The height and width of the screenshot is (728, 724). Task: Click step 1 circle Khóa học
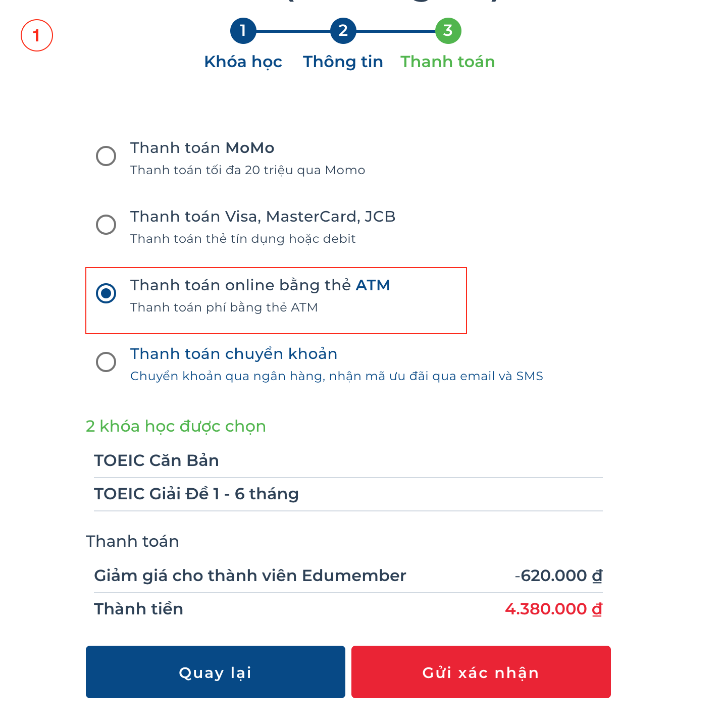click(243, 31)
